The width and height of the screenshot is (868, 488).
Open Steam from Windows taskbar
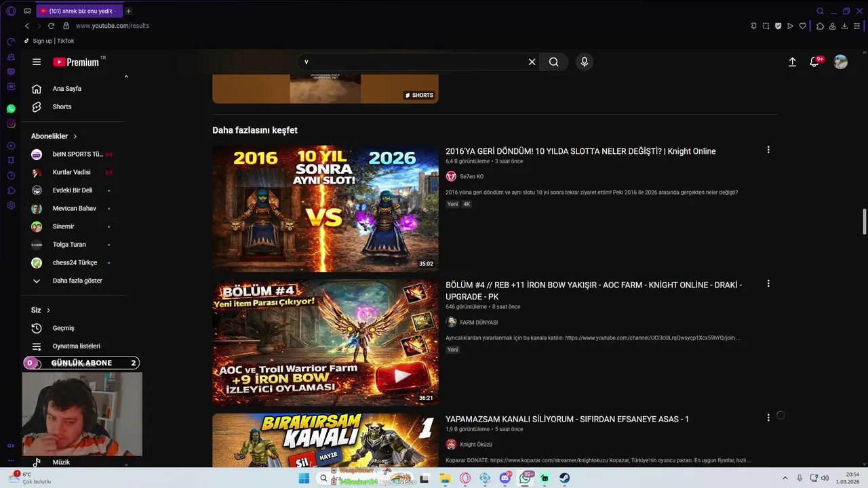[564, 479]
